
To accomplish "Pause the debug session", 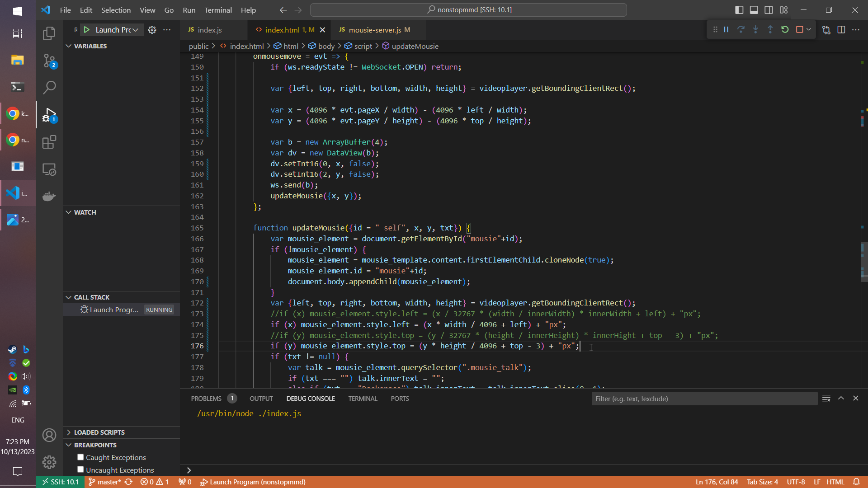I will 726,30.
